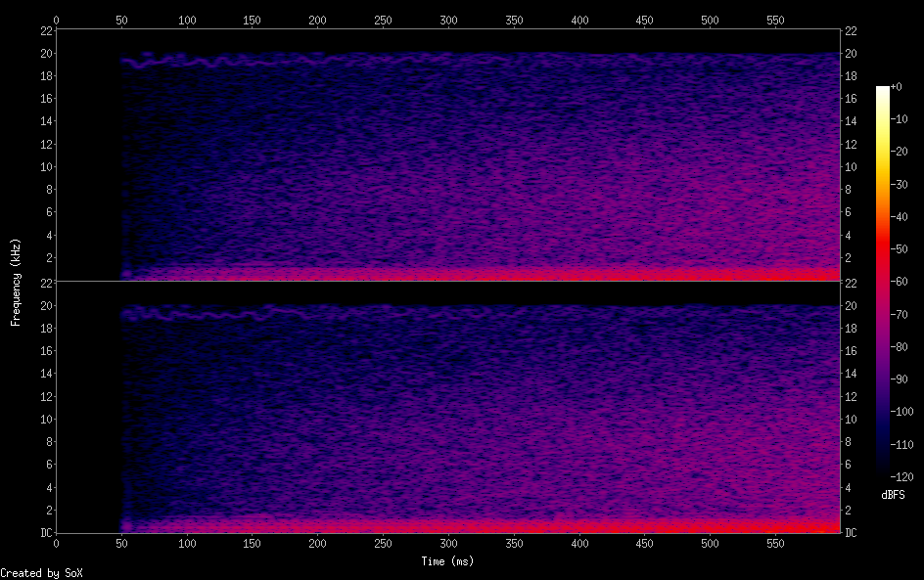Click "100" on the bottom time axis
Image resolution: width=924 pixels, height=580 pixels.
[187, 544]
